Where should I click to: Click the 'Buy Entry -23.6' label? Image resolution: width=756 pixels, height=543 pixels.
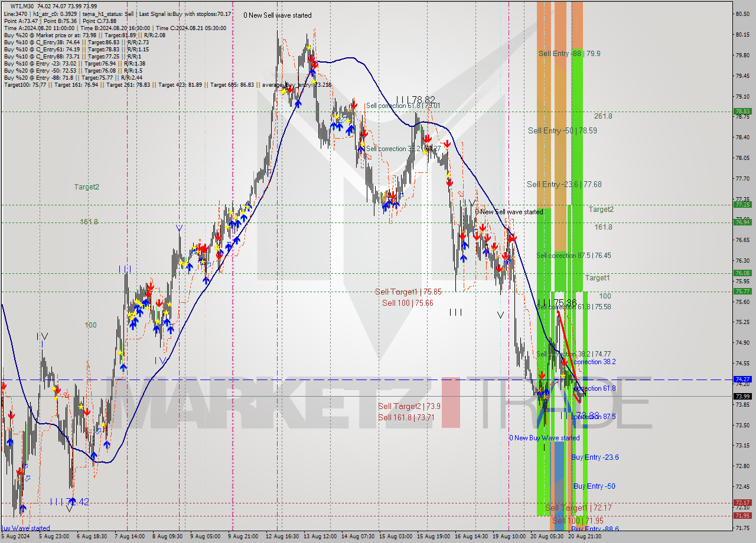[595, 457]
